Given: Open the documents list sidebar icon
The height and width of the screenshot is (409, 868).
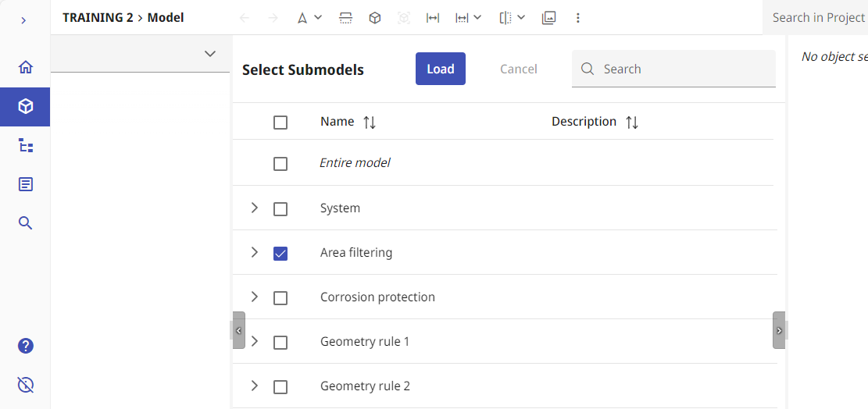Looking at the screenshot, I should click(x=26, y=185).
